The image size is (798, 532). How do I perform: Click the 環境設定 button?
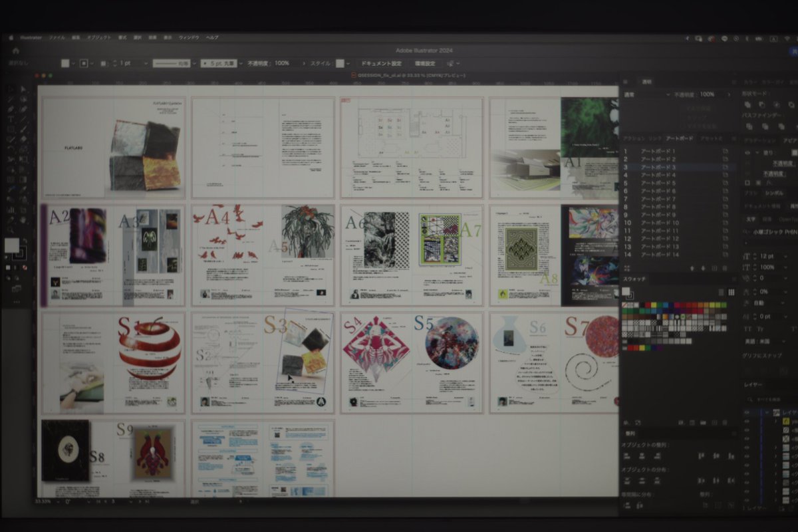(425, 63)
